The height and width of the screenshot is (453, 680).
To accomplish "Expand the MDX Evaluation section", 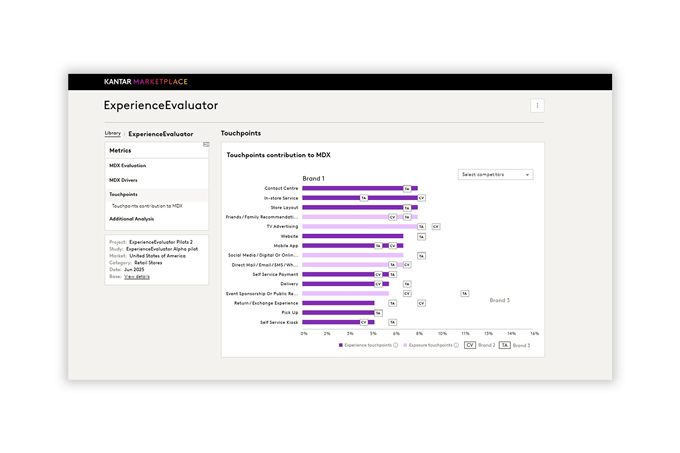I will 128,165.
